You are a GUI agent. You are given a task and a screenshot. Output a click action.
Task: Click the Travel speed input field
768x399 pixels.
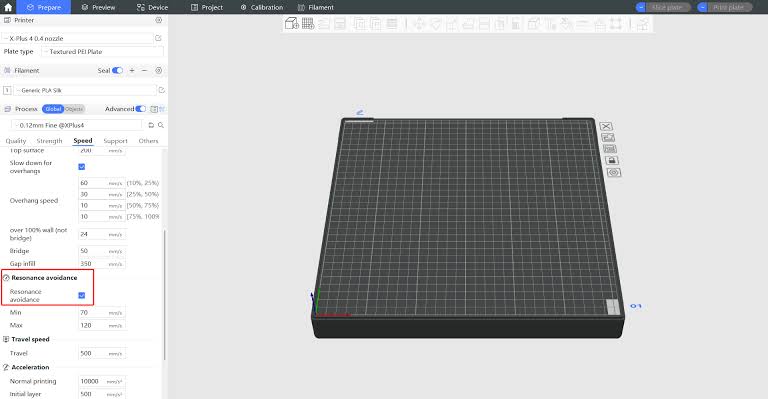(101, 353)
